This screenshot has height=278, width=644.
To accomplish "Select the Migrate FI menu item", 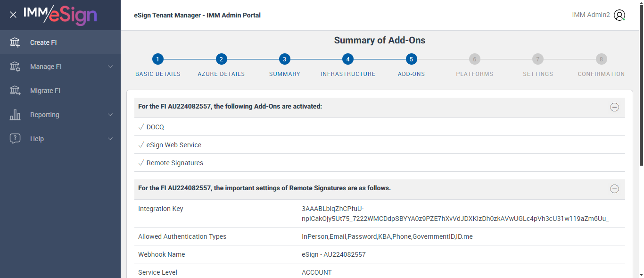I will pyautogui.click(x=45, y=91).
